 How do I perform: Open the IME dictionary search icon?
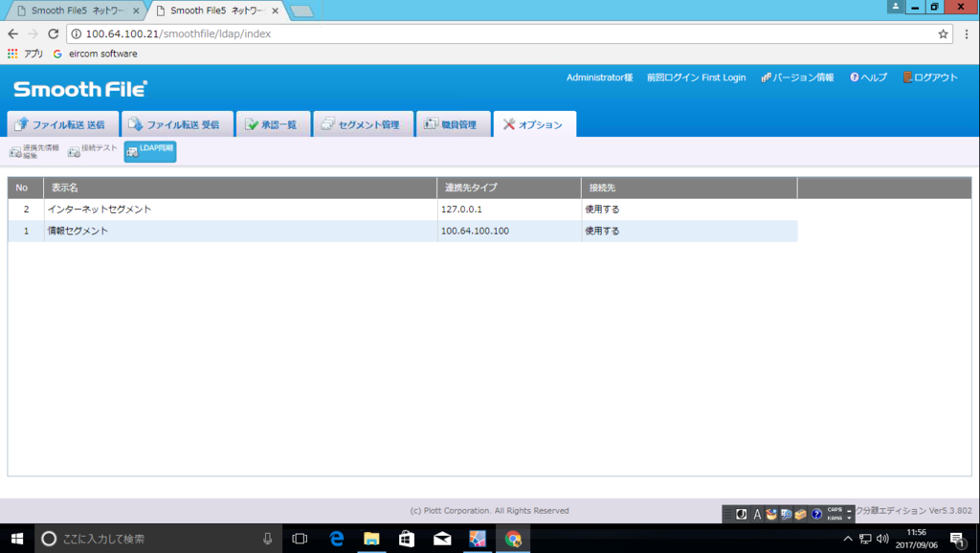pos(787,515)
